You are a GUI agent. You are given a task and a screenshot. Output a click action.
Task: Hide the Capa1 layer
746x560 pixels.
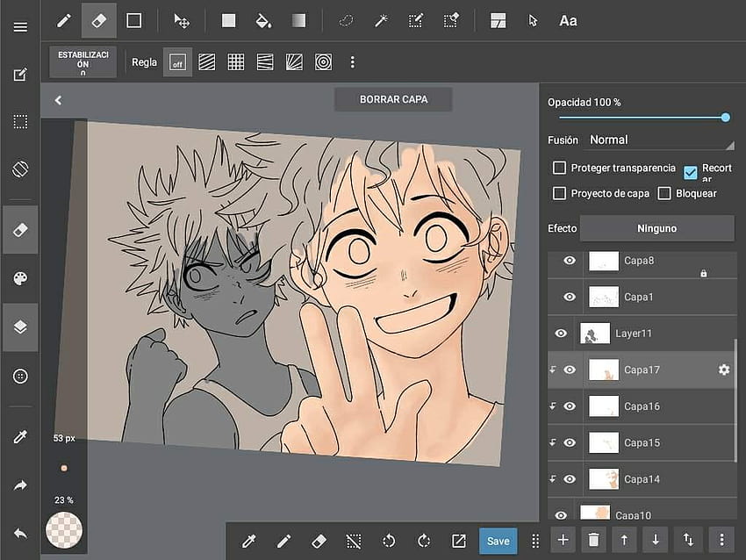click(x=569, y=297)
